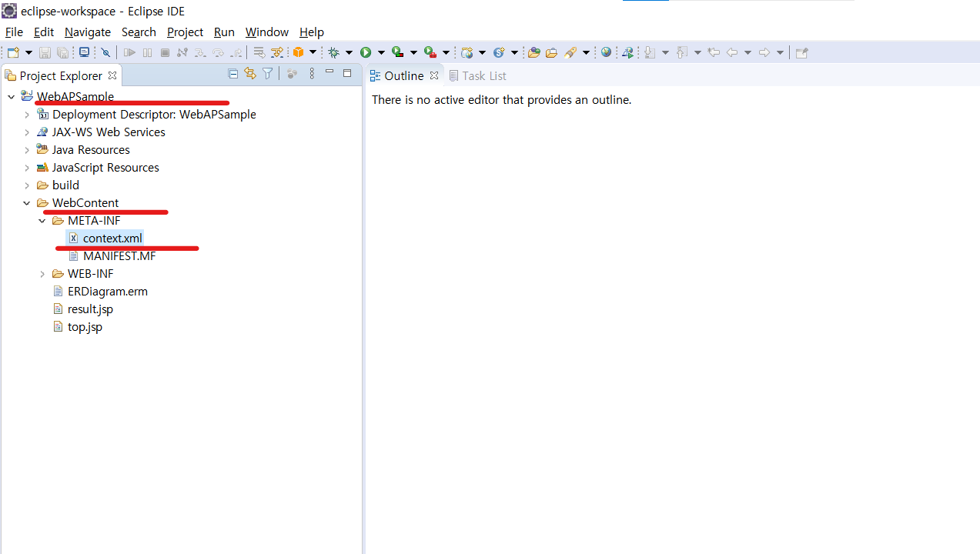Collapse the WebContent folder

tap(27, 202)
